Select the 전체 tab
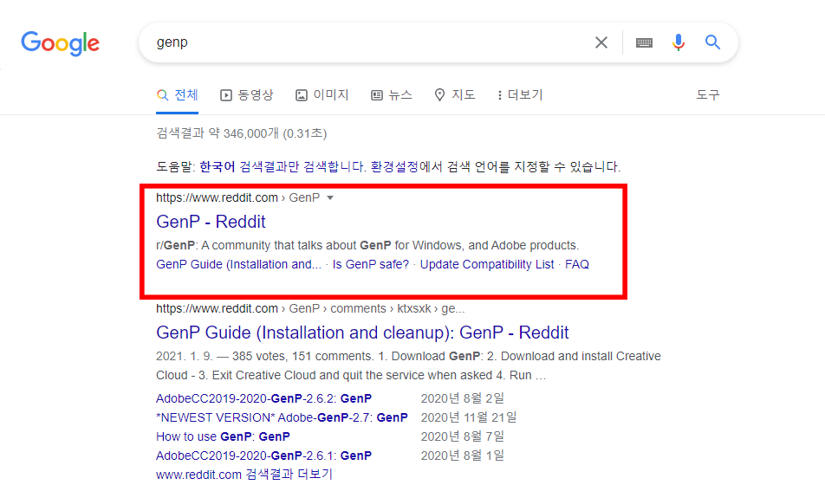Image resolution: width=825 pixels, height=504 pixels. click(178, 95)
